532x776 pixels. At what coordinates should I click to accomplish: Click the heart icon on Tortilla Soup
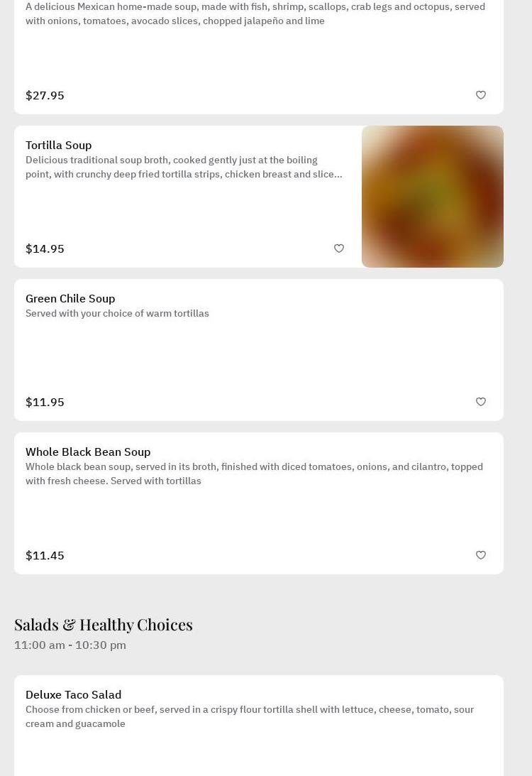click(x=339, y=248)
